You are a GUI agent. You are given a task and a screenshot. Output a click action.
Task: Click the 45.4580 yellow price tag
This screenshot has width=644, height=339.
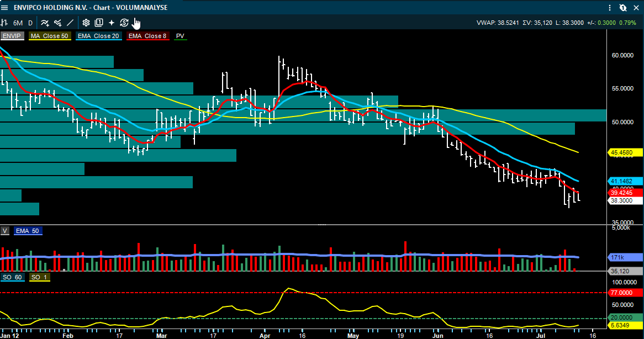[x=624, y=153]
